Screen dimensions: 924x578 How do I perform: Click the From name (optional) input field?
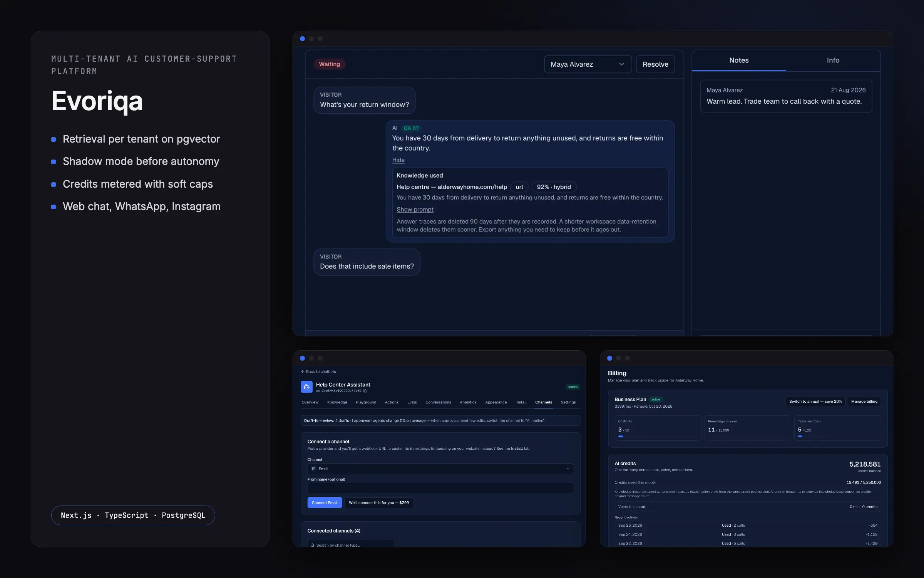coord(440,488)
